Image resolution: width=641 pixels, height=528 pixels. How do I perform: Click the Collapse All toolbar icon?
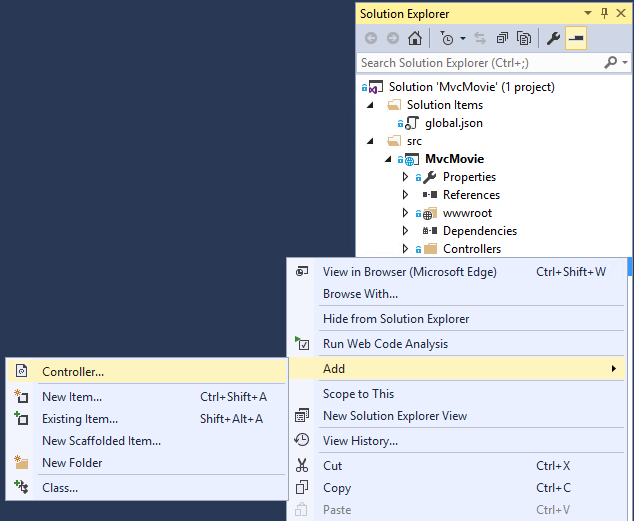pos(502,38)
